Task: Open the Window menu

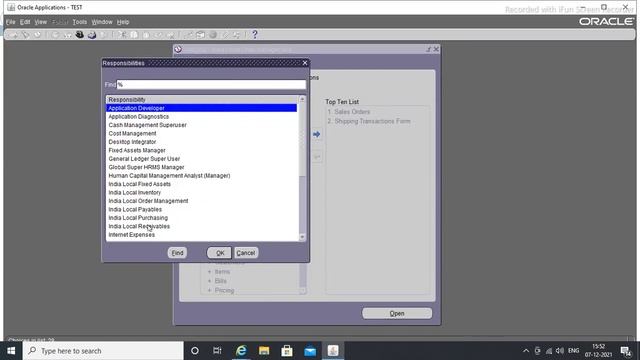Action: (x=102, y=22)
